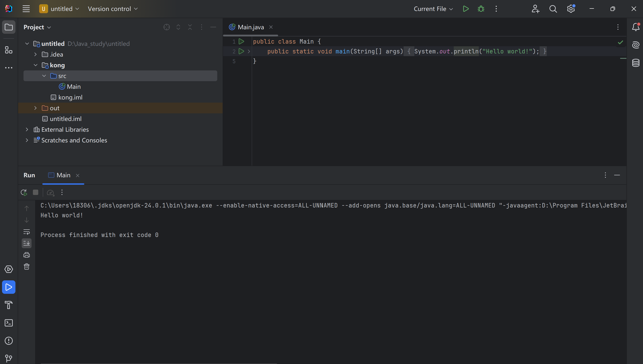Open more Run toolbar actions
This screenshot has width=643, height=364.
click(62, 192)
